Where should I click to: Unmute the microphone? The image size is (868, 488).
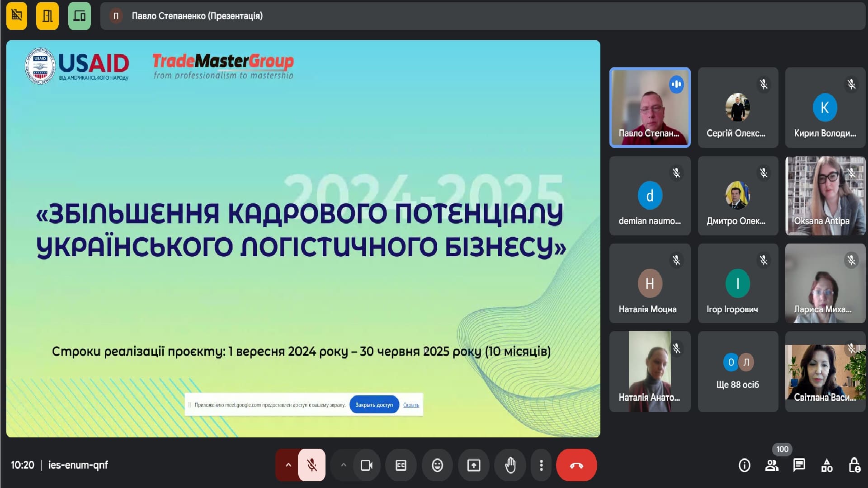(311, 465)
